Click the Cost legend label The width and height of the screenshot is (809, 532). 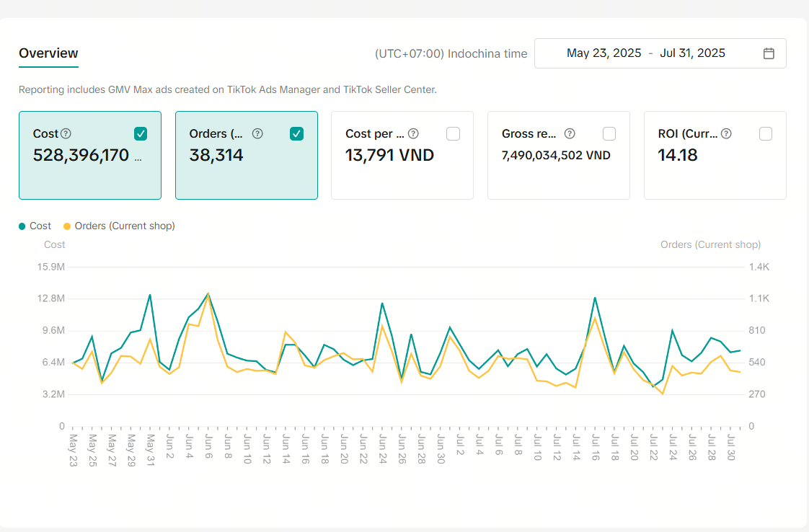click(40, 226)
